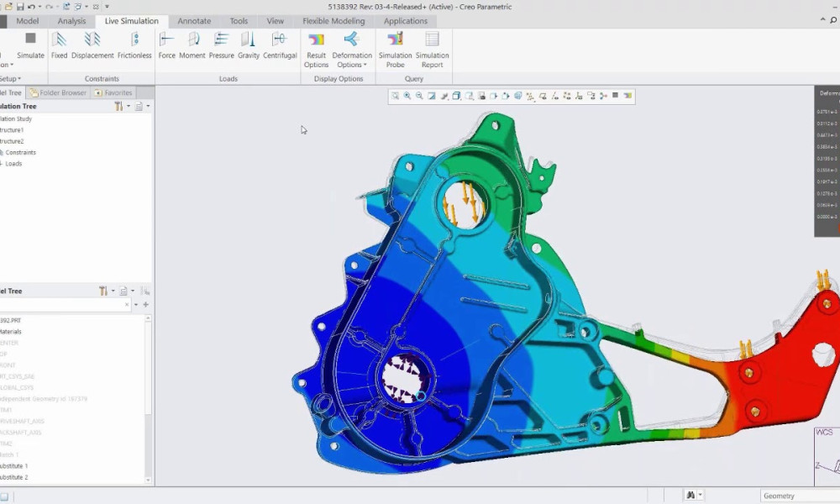Switch to the Analysis ribbon tab

(71, 21)
